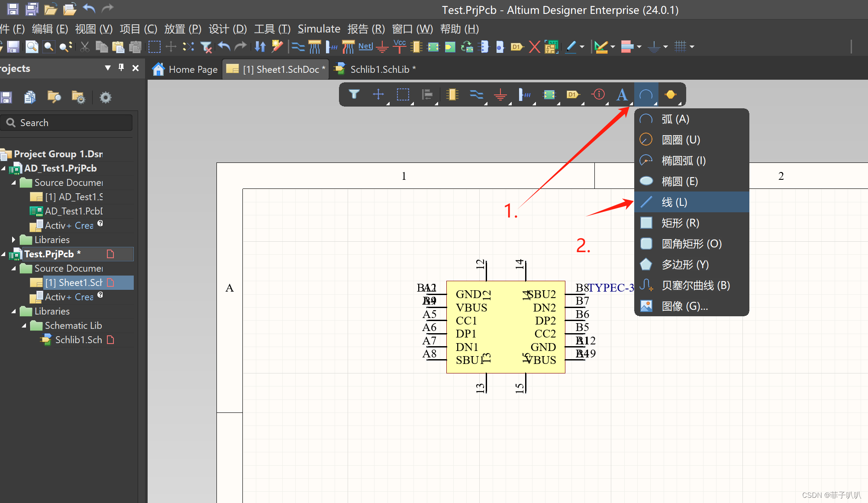Select the Parameter Set info tool

point(599,94)
